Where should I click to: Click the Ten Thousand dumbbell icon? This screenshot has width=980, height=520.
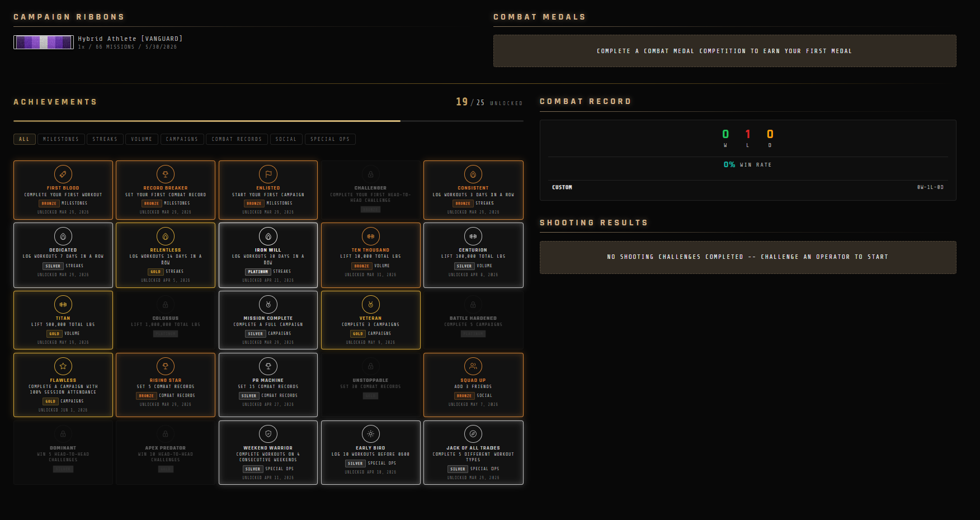[x=370, y=237]
